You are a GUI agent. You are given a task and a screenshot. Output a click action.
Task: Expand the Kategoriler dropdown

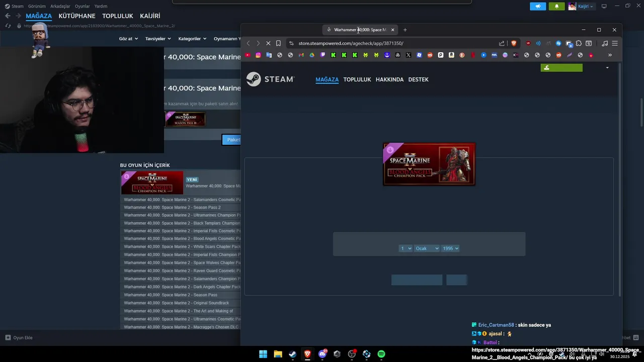pos(193,39)
